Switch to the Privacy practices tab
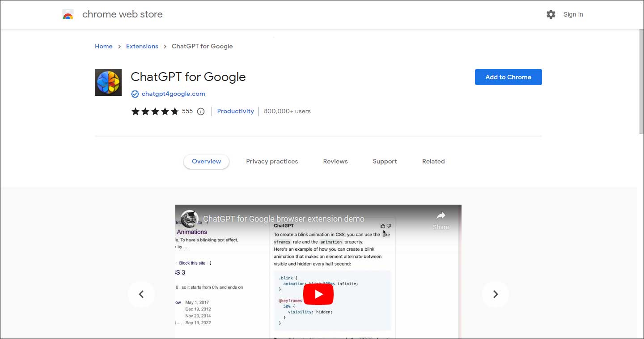This screenshot has width=644, height=339. tap(272, 162)
